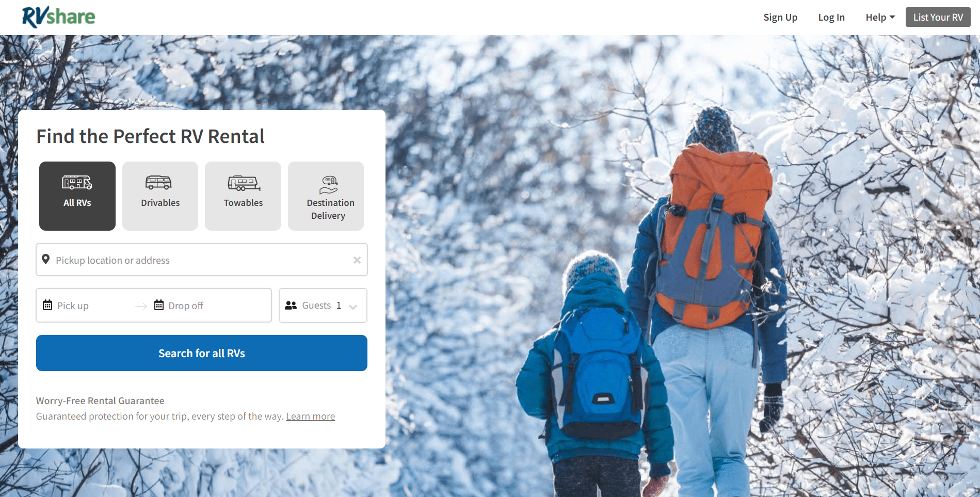Open the Help dropdown menu
Screen dimensions: 980x497
(x=880, y=17)
